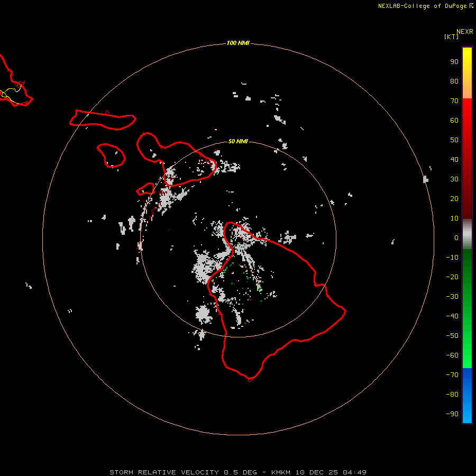The width and height of the screenshot is (476, 476).
Task: Click the blue segment of the color bar
Action: pyautogui.click(x=467, y=396)
